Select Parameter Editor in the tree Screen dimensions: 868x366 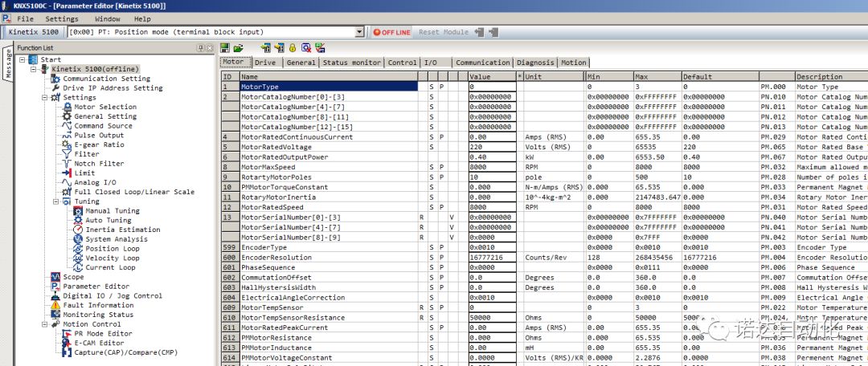click(96, 287)
